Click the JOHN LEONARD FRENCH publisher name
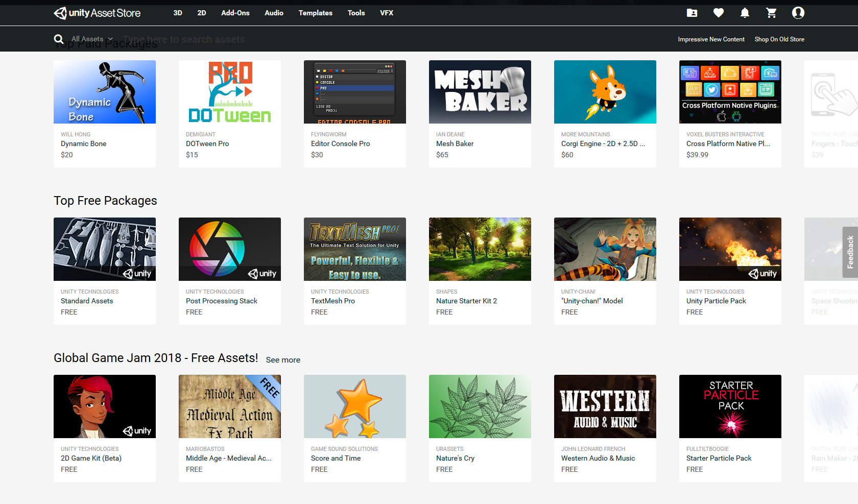This screenshot has height=504, width=858. pos(593,449)
